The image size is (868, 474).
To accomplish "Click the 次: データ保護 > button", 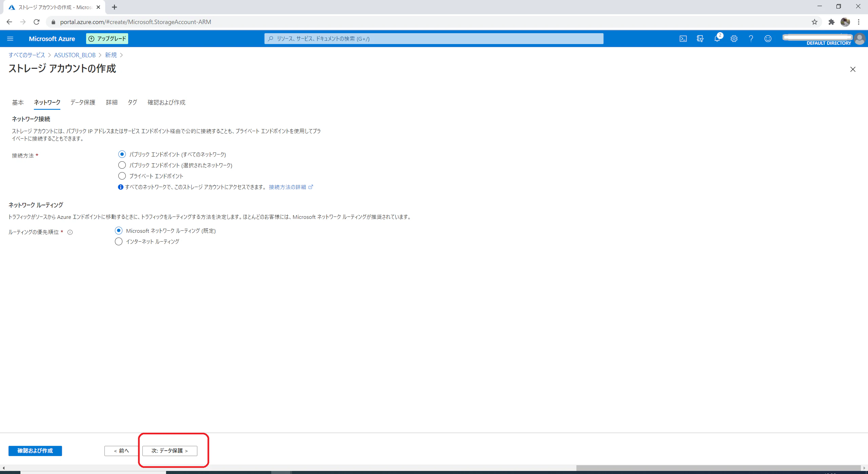I will click(170, 451).
